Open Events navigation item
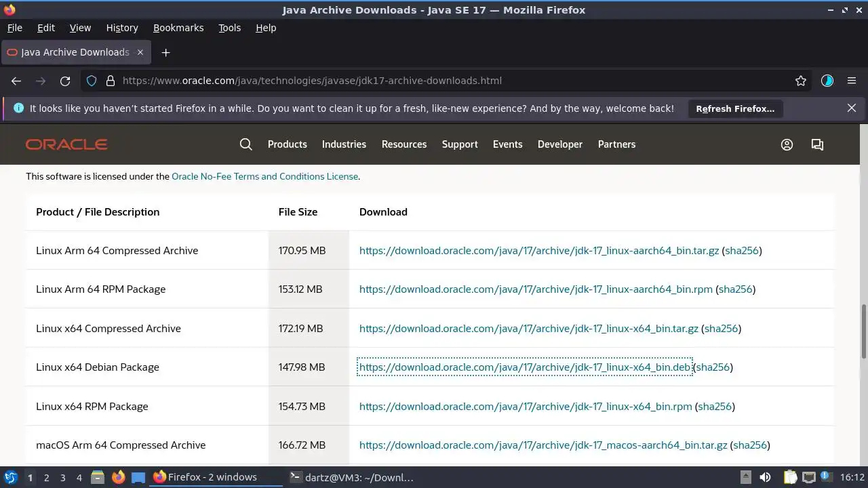Screen dimensions: 868x488 coord(508,144)
